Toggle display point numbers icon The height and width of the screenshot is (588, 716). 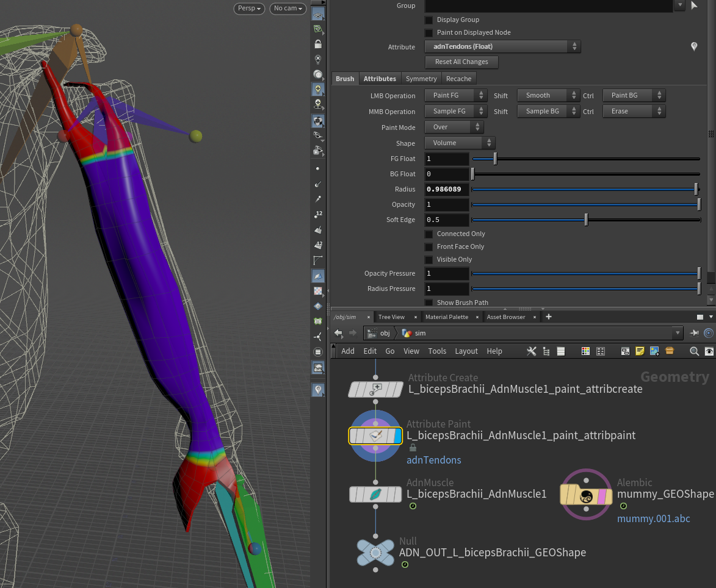(318, 214)
